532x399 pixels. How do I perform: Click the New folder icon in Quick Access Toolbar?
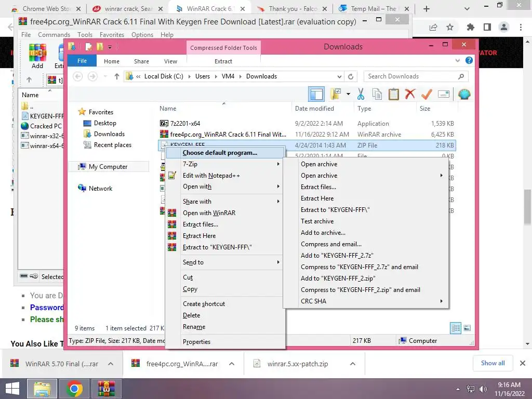[x=100, y=47]
